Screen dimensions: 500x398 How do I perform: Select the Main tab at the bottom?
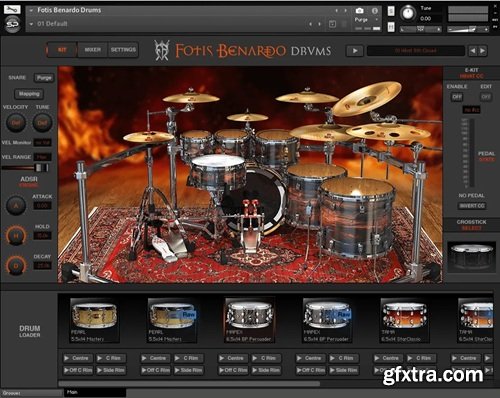[x=95, y=393]
